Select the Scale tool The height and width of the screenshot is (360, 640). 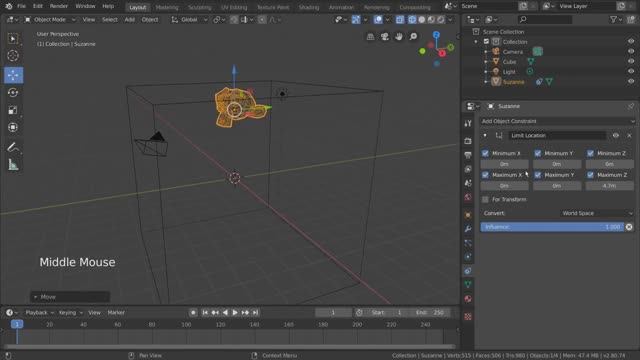[x=13, y=110]
